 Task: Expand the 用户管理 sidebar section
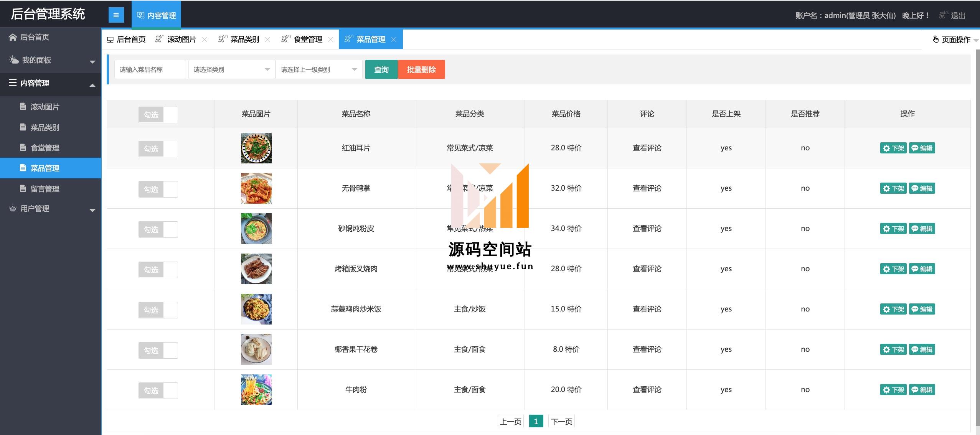[x=50, y=209]
